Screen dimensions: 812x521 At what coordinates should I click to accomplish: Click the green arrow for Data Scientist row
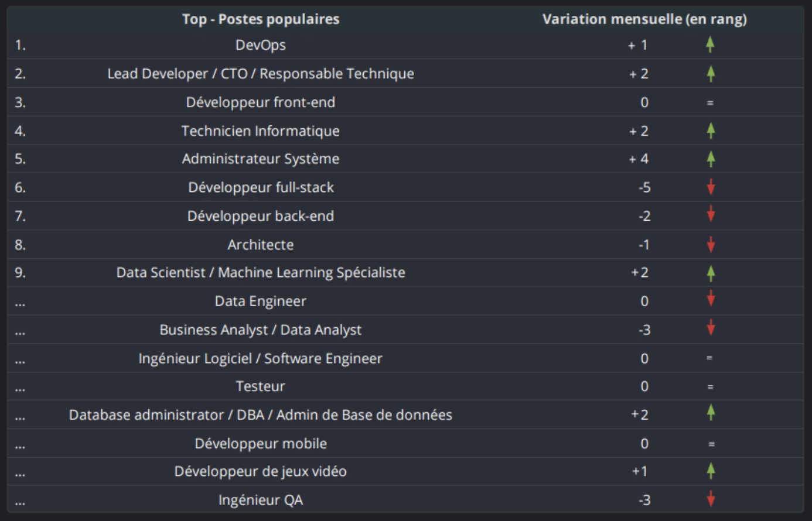(711, 273)
